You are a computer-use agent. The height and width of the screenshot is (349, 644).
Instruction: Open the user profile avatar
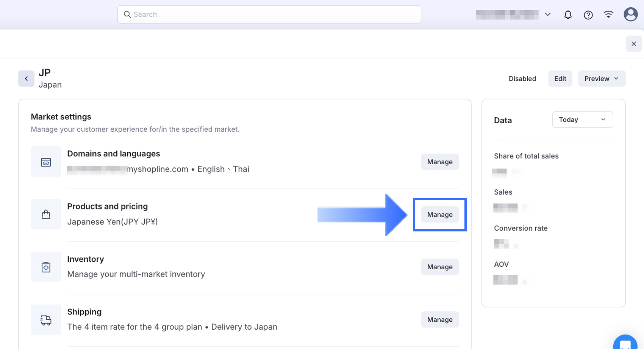click(x=630, y=14)
